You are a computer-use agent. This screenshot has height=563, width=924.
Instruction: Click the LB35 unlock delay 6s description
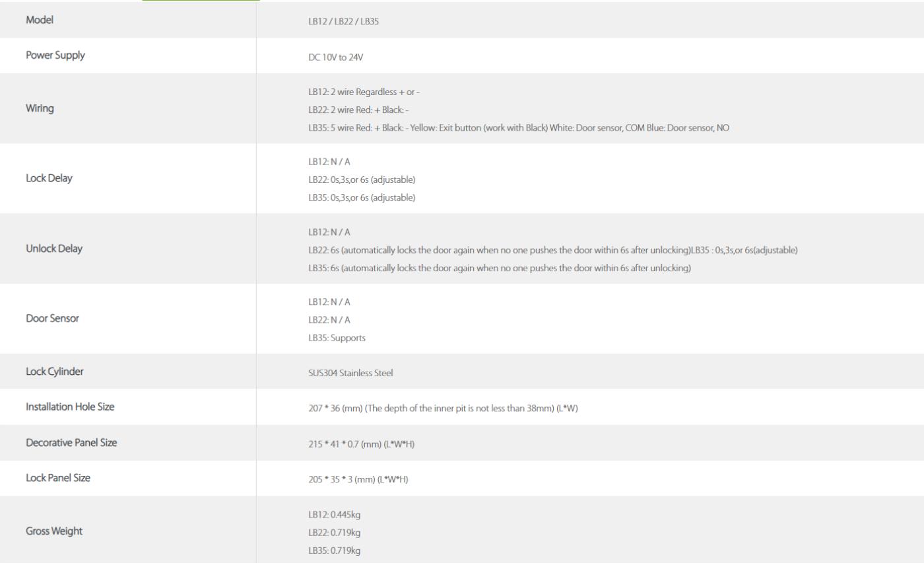click(500, 268)
